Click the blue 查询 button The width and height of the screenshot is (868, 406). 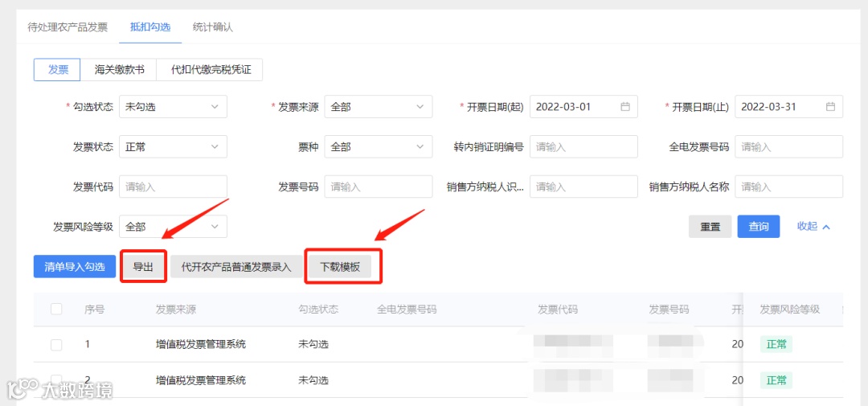pyautogui.click(x=759, y=227)
